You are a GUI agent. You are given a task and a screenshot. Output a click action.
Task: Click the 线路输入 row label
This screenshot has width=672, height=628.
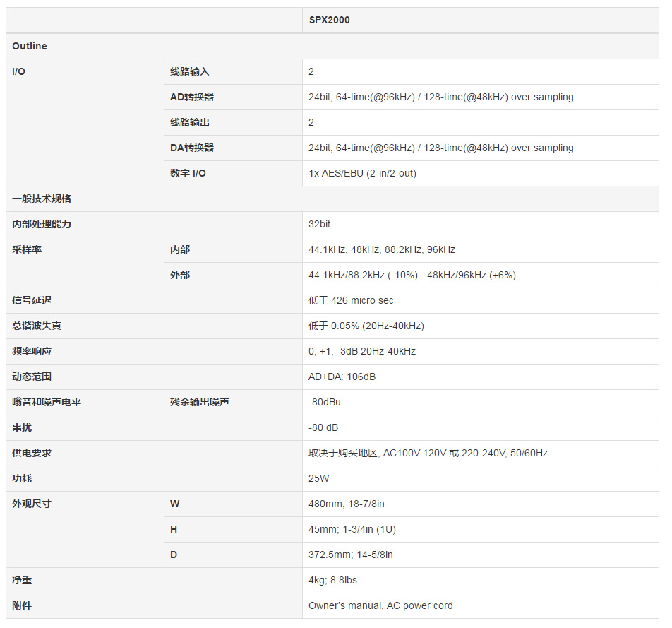coord(189,71)
